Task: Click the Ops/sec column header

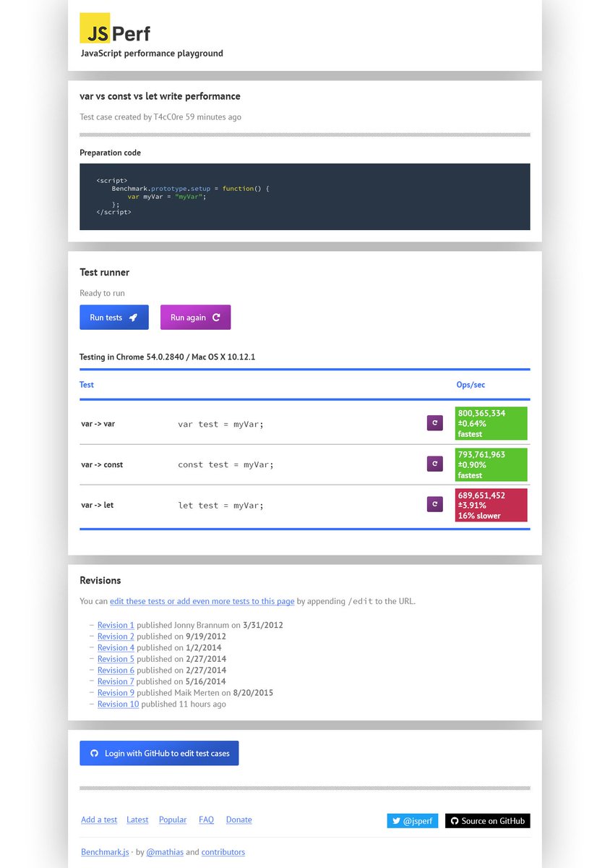Action: tap(471, 385)
